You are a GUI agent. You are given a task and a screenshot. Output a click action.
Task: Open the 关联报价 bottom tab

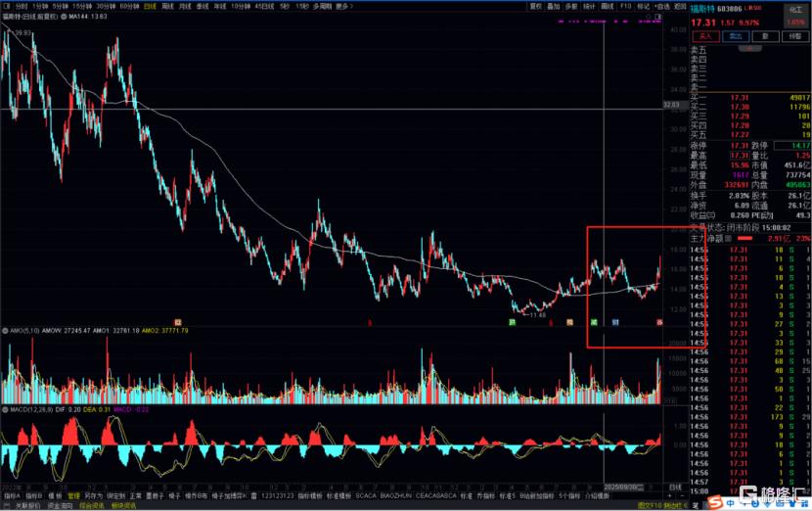[x=27, y=505]
